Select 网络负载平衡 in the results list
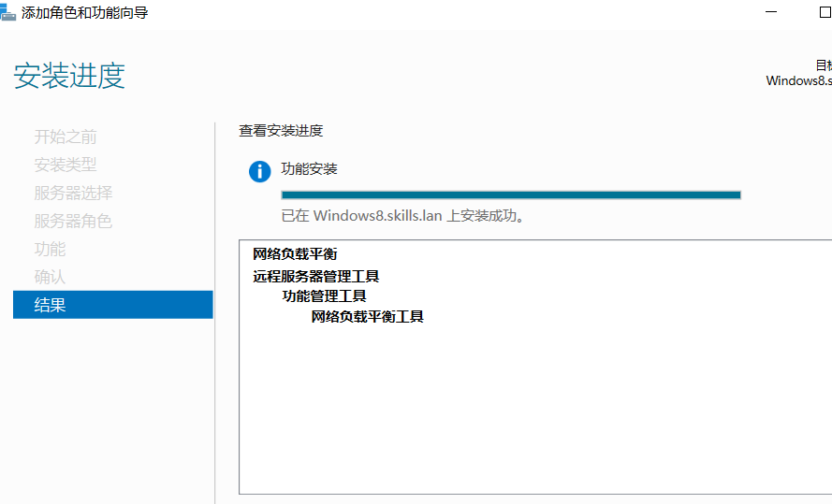Screen dimensions: 832x504 click(x=295, y=253)
